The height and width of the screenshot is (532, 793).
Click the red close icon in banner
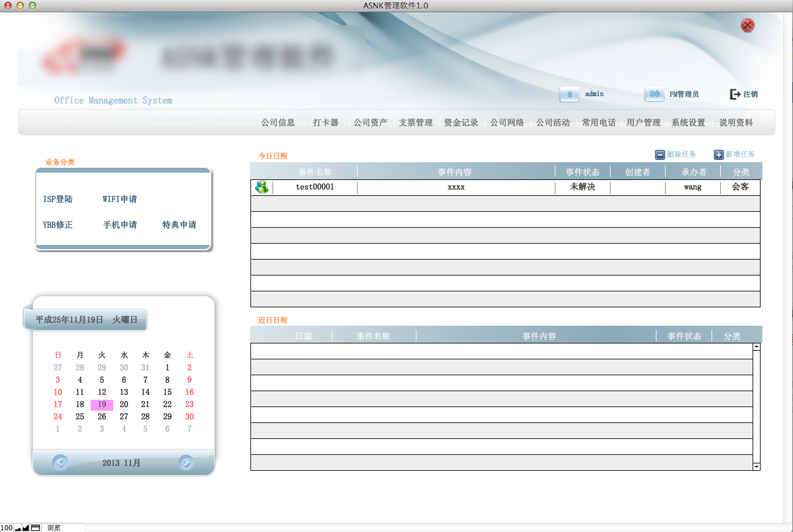[x=747, y=25]
